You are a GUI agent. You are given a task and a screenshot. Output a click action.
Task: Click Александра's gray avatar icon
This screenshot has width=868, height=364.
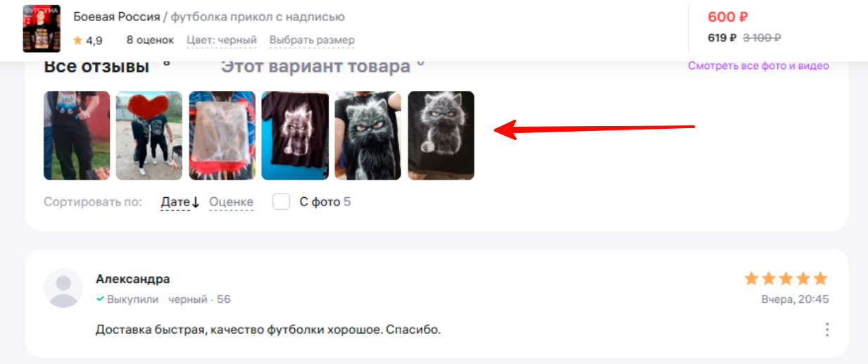pyautogui.click(x=64, y=288)
